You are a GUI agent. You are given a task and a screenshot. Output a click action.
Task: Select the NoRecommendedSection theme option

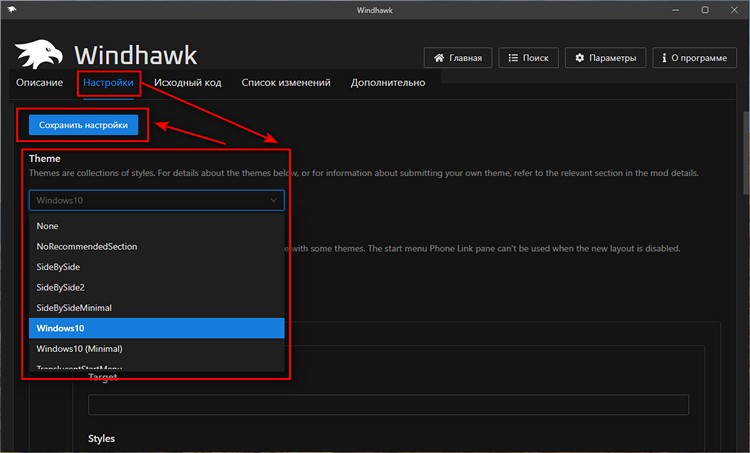(x=156, y=246)
